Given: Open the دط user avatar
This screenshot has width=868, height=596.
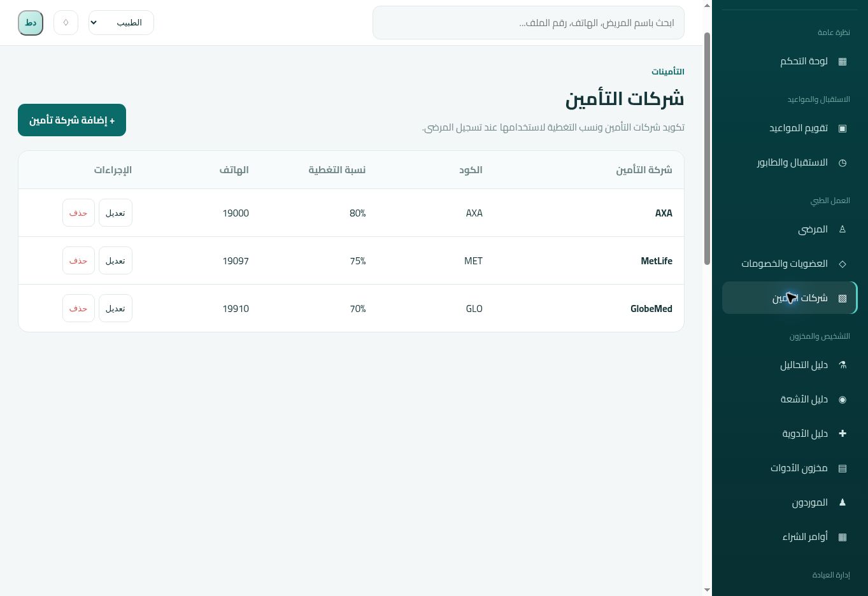Looking at the screenshot, I should coord(31,23).
